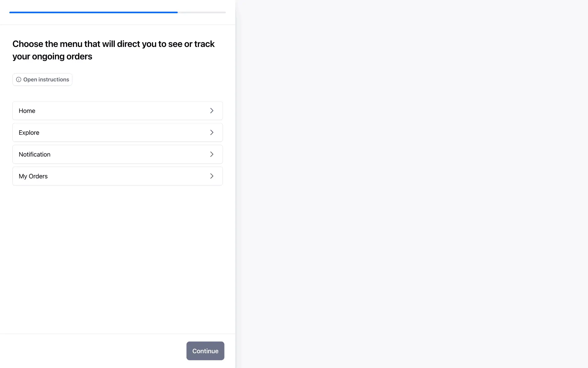588x368 pixels.
Task: Pick the Notification menu option
Action: tap(117, 154)
